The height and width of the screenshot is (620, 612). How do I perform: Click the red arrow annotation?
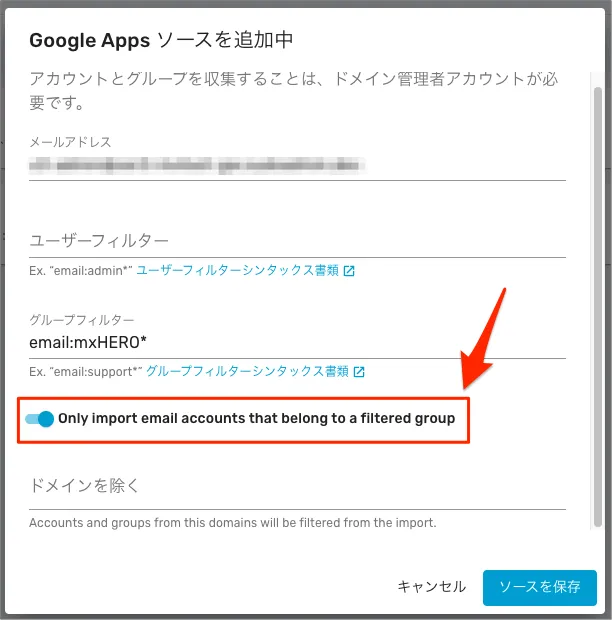tap(484, 338)
